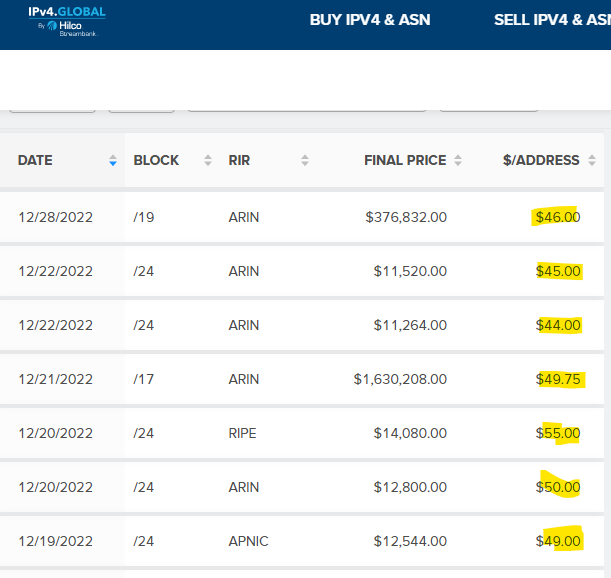Select /24 block in the APNIC row
The width and height of the screenshot is (611, 578).
[144, 541]
